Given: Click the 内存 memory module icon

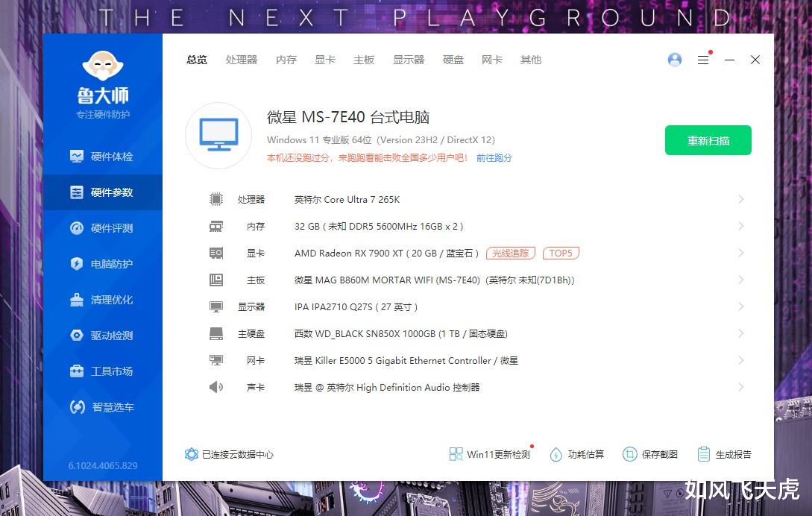Looking at the screenshot, I should tap(216, 227).
